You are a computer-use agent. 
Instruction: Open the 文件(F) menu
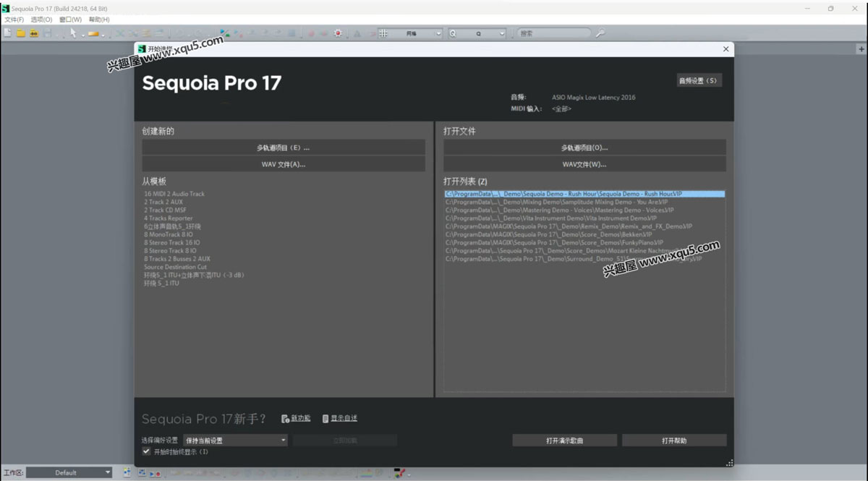coord(14,20)
